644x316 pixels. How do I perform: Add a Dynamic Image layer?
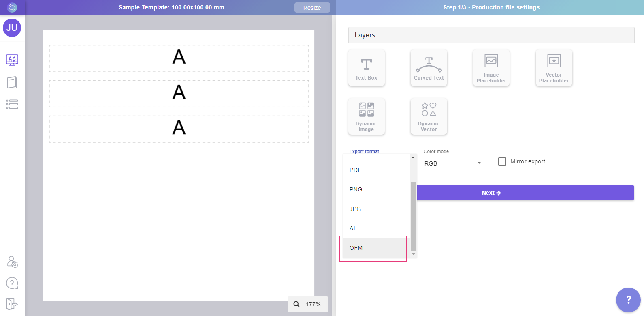[366, 116]
